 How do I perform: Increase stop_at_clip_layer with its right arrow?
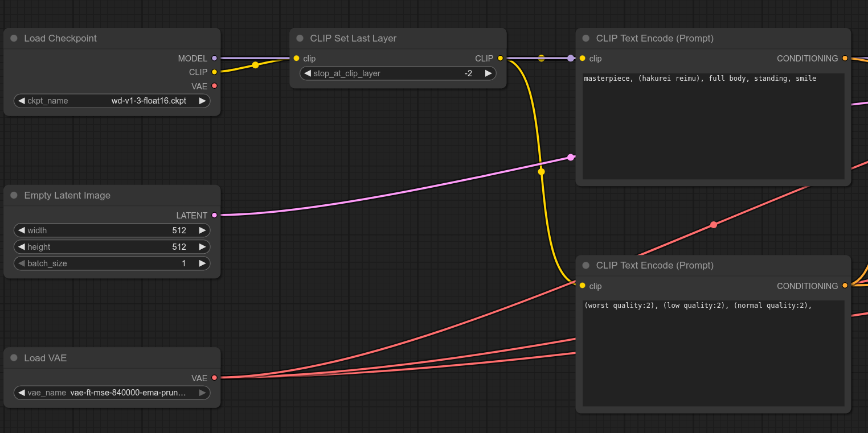coord(488,73)
